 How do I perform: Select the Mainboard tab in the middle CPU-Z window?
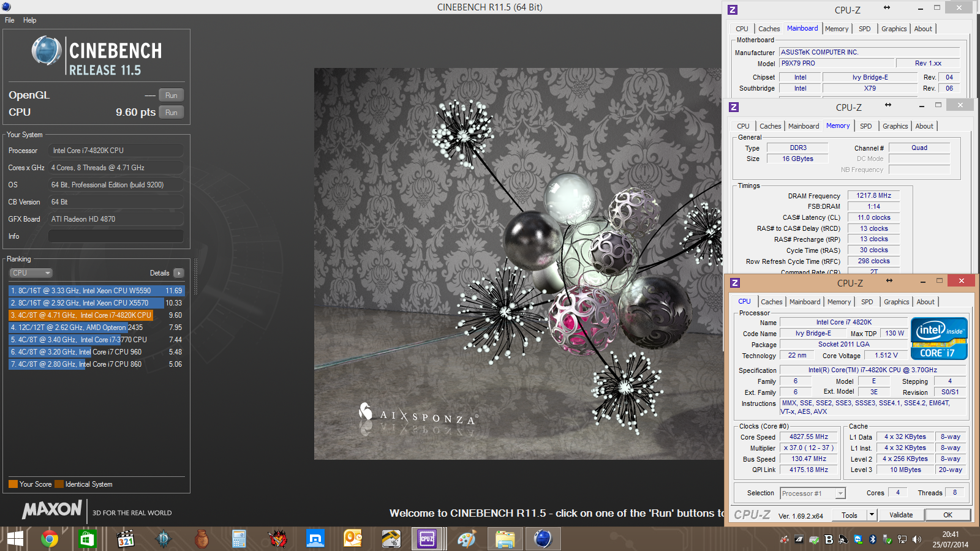(x=804, y=126)
